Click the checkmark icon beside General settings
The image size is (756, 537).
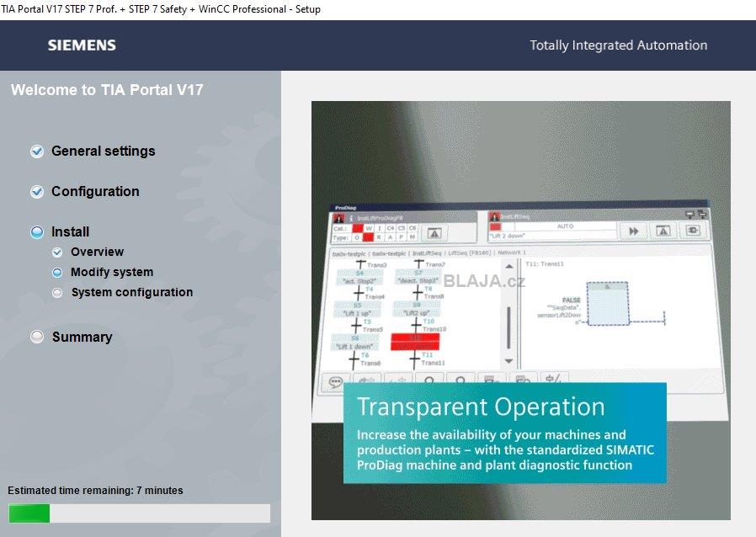(x=37, y=152)
